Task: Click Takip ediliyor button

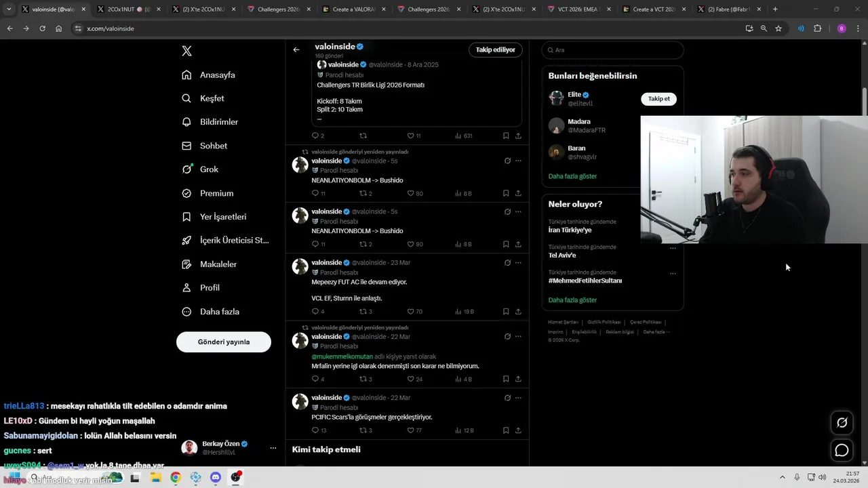Action: point(495,49)
